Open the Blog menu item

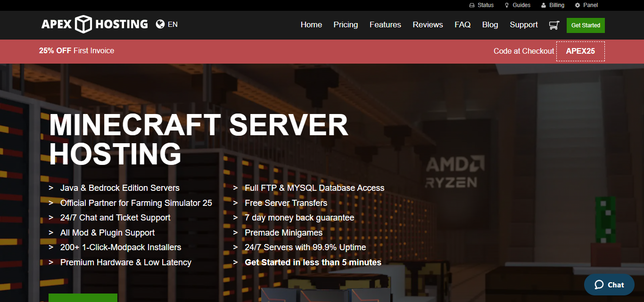click(x=490, y=25)
